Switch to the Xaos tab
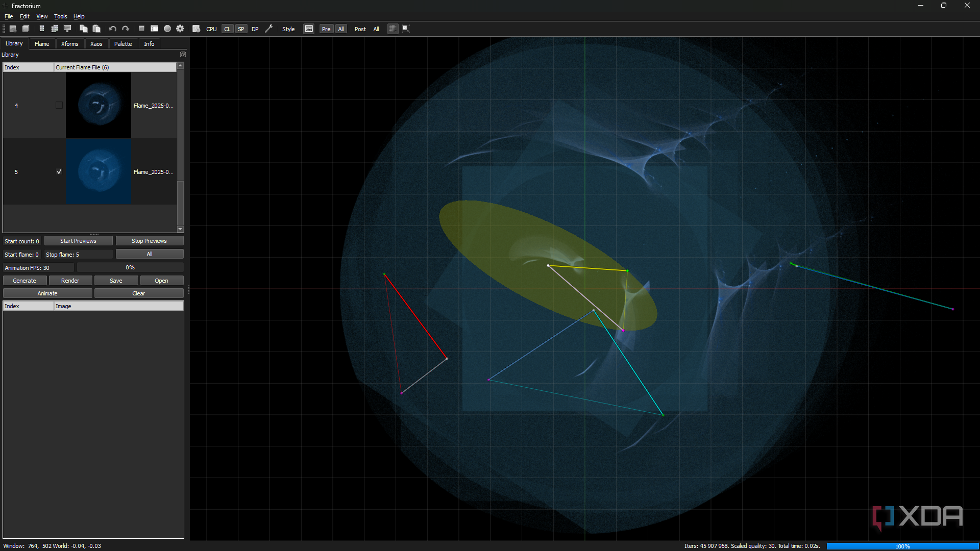The image size is (980, 551). tap(96, 44)
